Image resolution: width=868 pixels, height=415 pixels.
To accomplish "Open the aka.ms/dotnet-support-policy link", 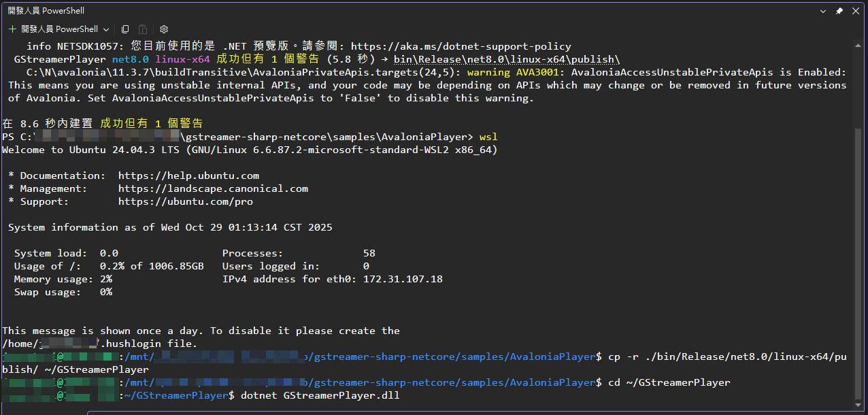I will click(x=461, y=46).
